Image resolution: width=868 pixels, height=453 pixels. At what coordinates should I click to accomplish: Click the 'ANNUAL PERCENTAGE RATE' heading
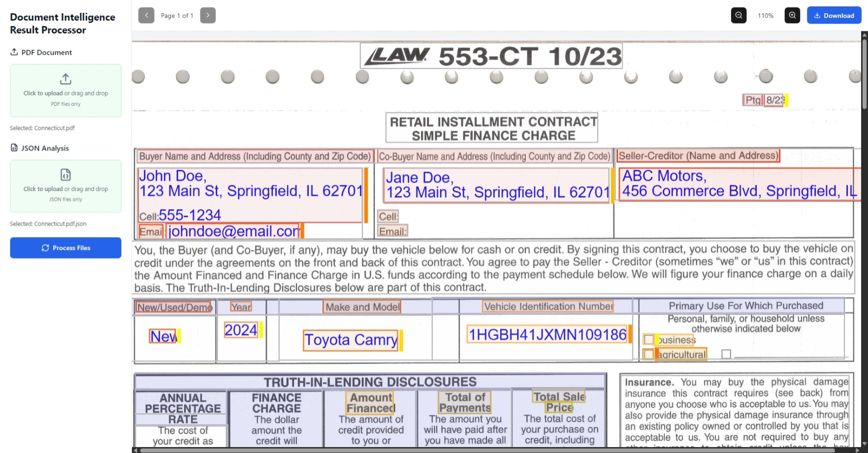click(x=183, y=409)
